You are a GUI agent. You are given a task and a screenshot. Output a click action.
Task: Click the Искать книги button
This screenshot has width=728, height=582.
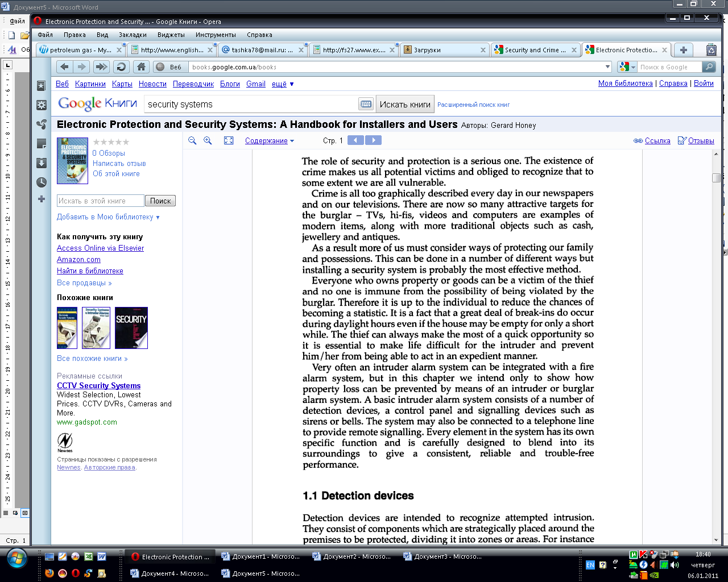(405, 104)
